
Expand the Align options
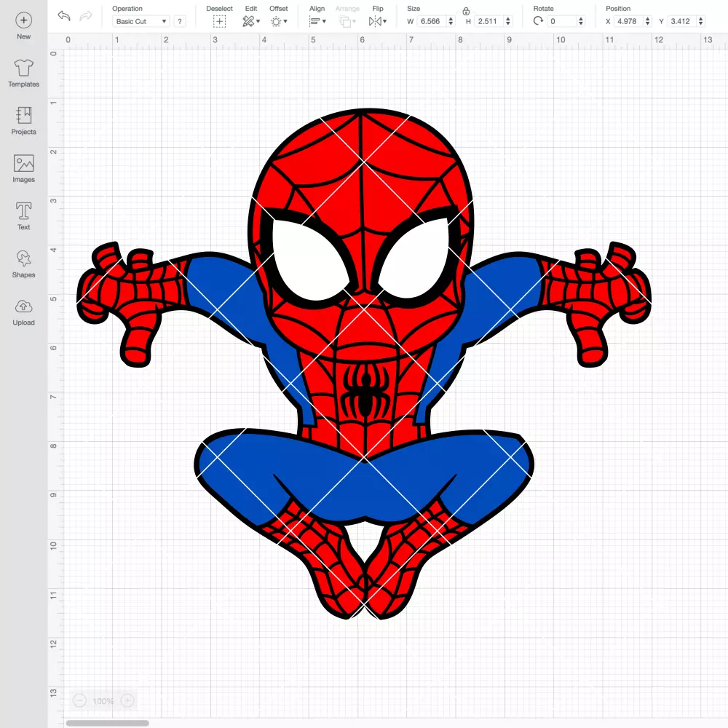tap(317, 21)
